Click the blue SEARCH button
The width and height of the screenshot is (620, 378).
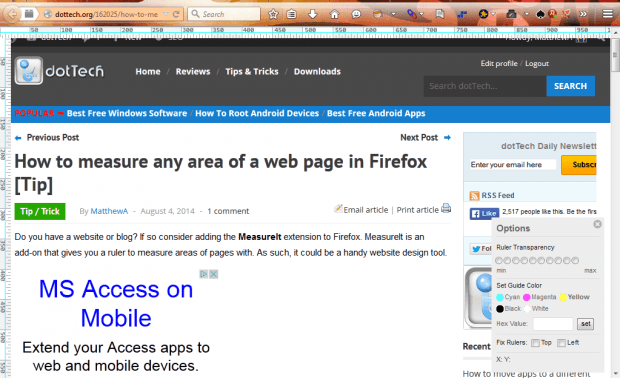[x=571, y=86]
